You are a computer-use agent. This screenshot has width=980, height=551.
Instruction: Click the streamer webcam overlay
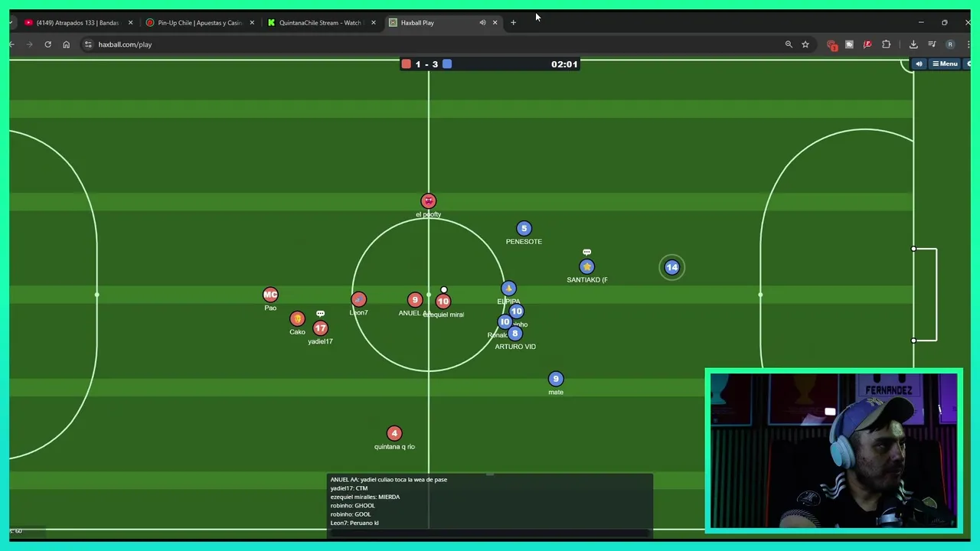tap(833, 451)
